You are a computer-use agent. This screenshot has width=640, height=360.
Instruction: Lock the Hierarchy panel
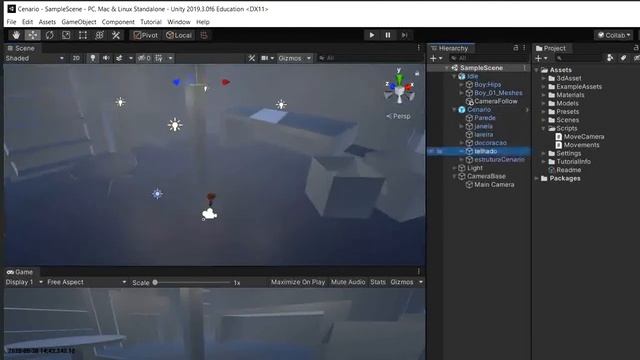[516, 48]
